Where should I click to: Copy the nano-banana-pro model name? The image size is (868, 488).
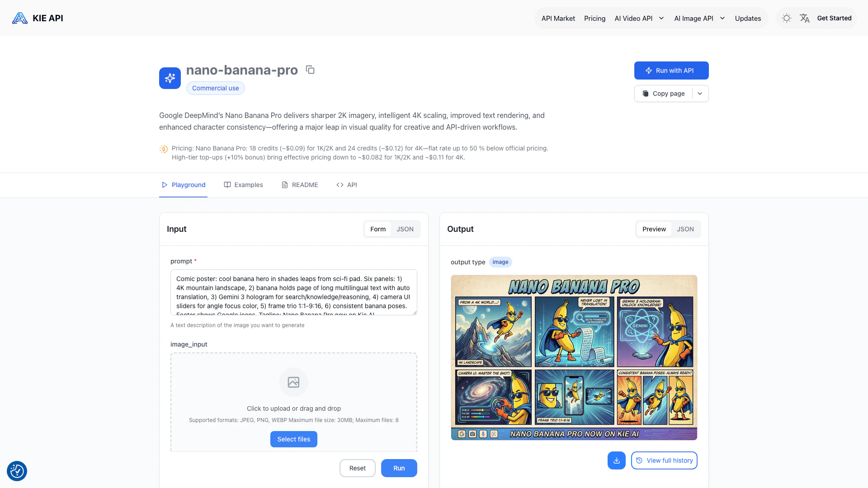(310, 70)
